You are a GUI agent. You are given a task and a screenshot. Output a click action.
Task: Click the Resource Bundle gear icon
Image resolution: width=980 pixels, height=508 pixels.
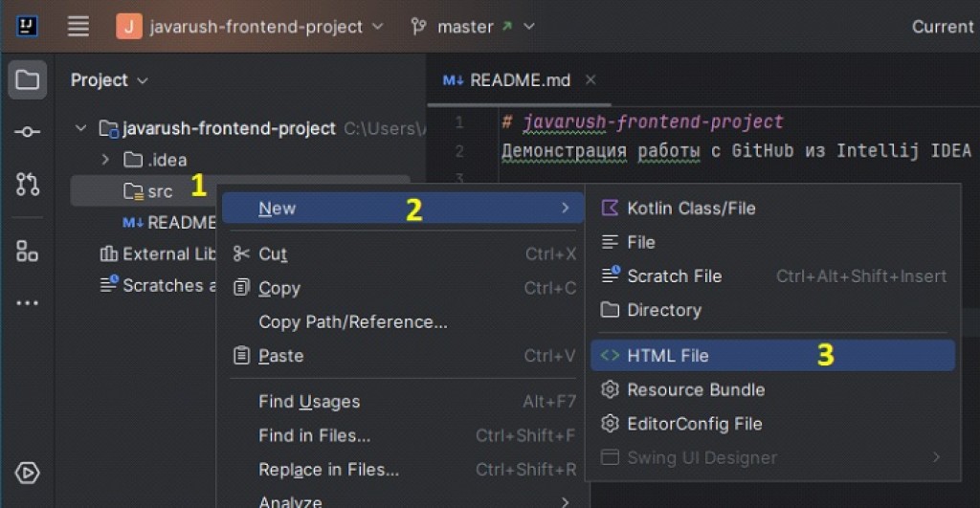610,390
